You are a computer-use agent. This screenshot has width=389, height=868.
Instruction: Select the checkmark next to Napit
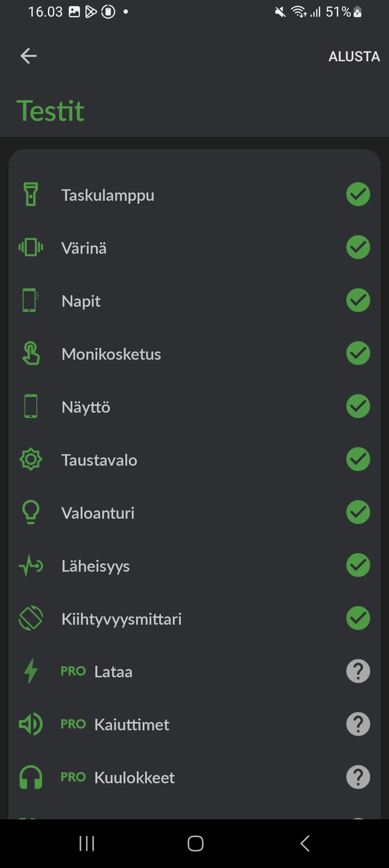tap(358, 301)
